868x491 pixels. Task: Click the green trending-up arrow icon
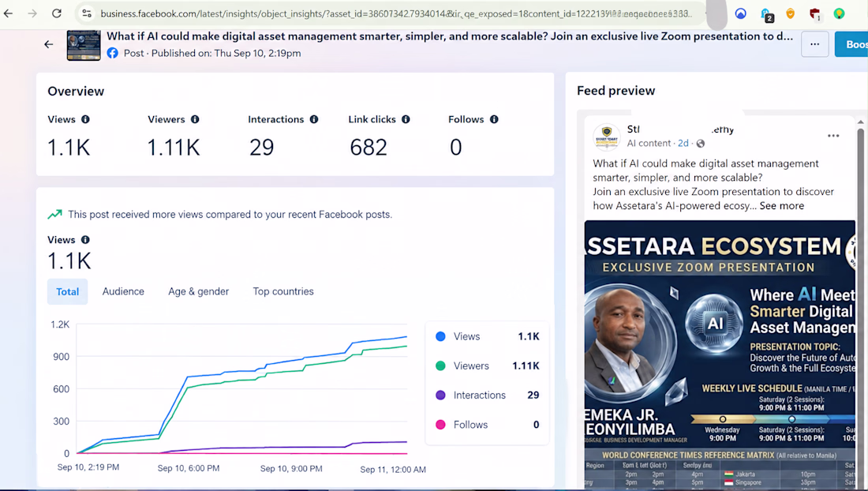click(54, 214)
